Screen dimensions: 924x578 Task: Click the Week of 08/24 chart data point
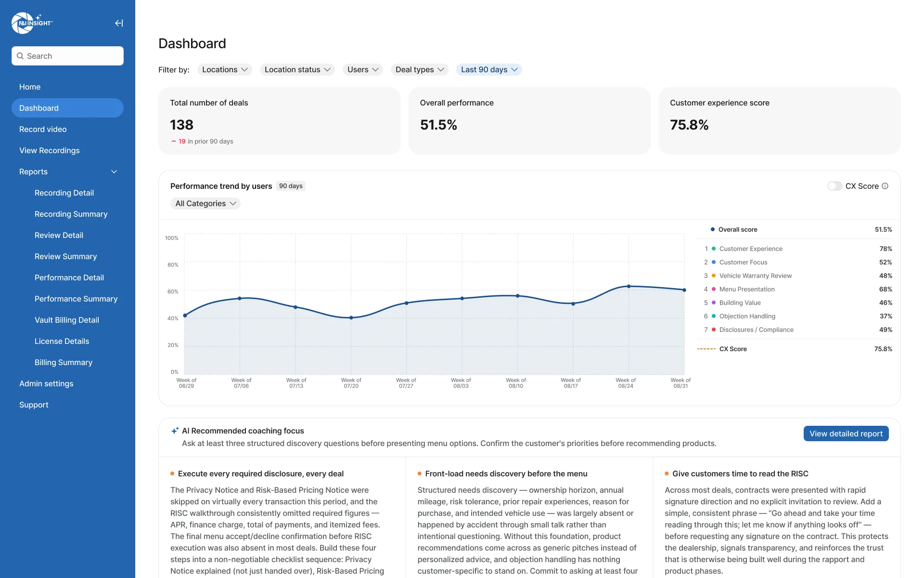pos(629,286)
